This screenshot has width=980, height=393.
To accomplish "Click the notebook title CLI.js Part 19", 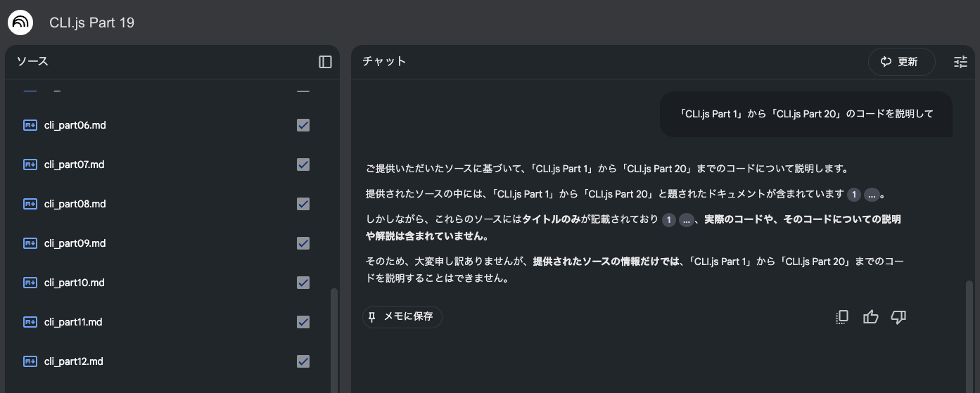I will [x=91, y=23].
